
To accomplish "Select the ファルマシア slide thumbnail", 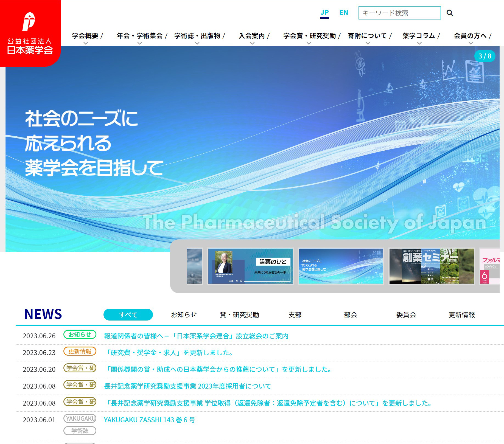I will pyautogui.click(x=489, y=266).
